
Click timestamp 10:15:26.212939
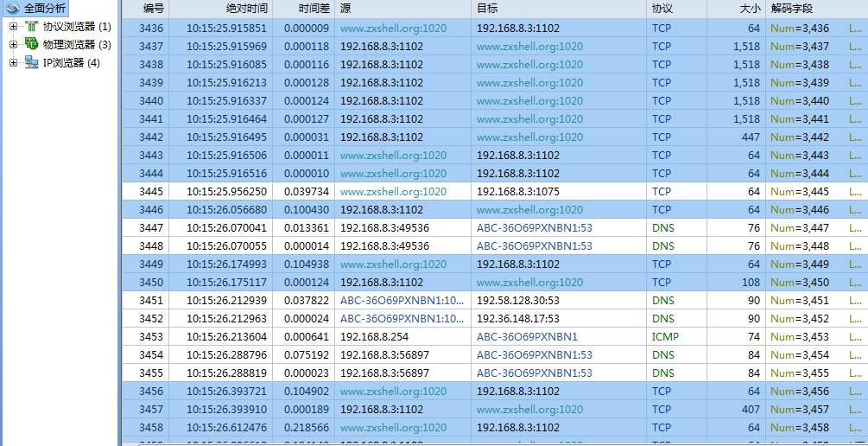[226, 301]
